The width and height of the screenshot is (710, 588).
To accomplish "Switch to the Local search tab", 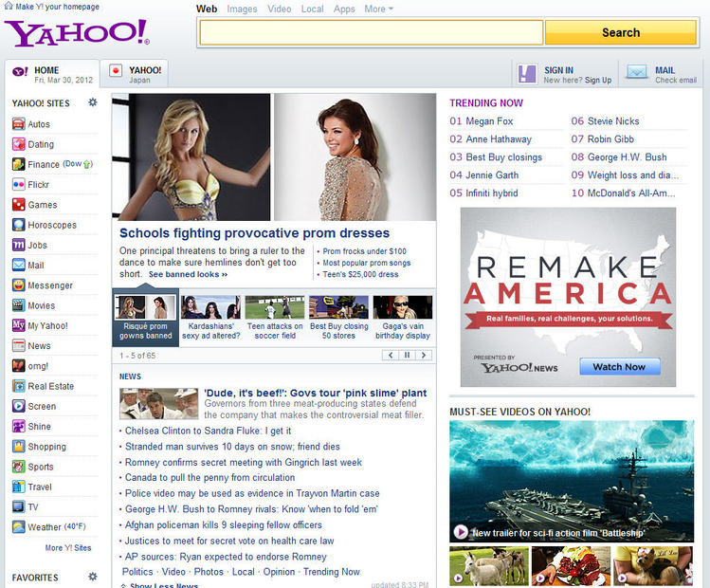I will pyautogui.click(x=313, y=9).
